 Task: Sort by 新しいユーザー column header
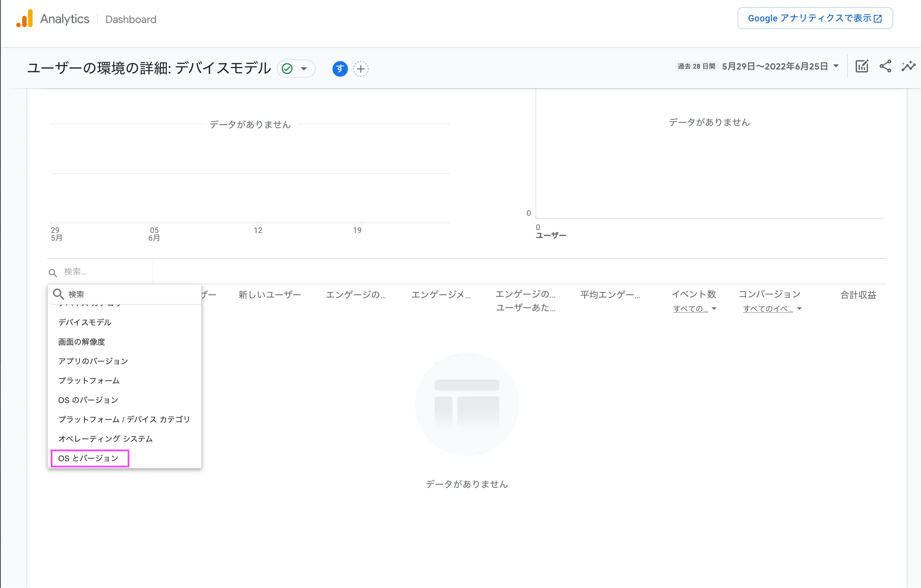(x=270, y=295)
